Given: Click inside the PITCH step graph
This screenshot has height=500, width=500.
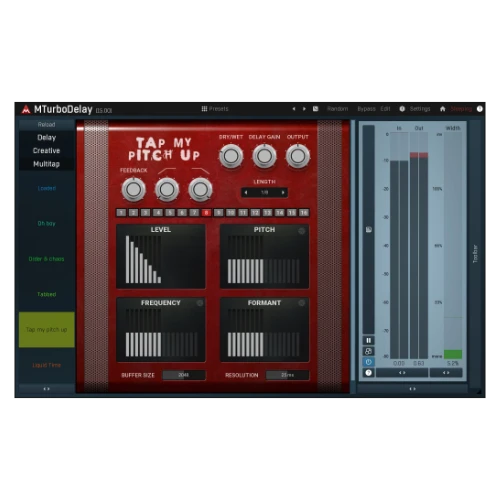Looking at the screenshot, I should click(264, 259).
